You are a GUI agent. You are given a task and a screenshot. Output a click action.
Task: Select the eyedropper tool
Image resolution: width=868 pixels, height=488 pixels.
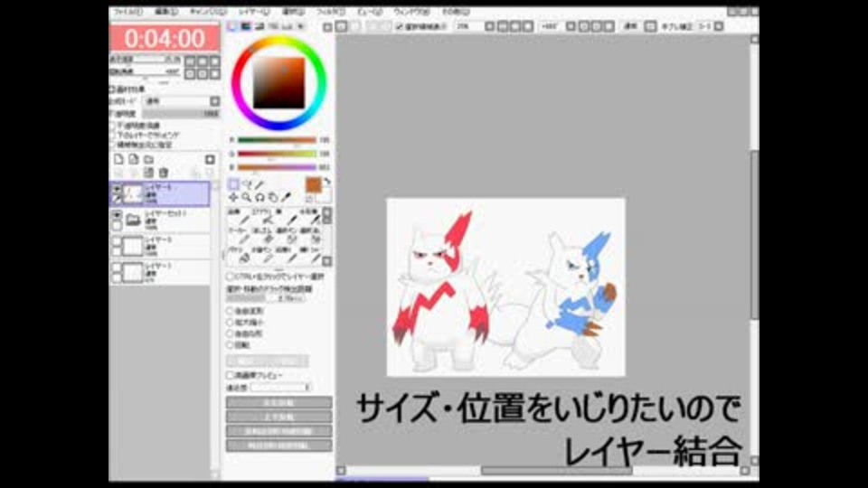(x=287, y=197)
